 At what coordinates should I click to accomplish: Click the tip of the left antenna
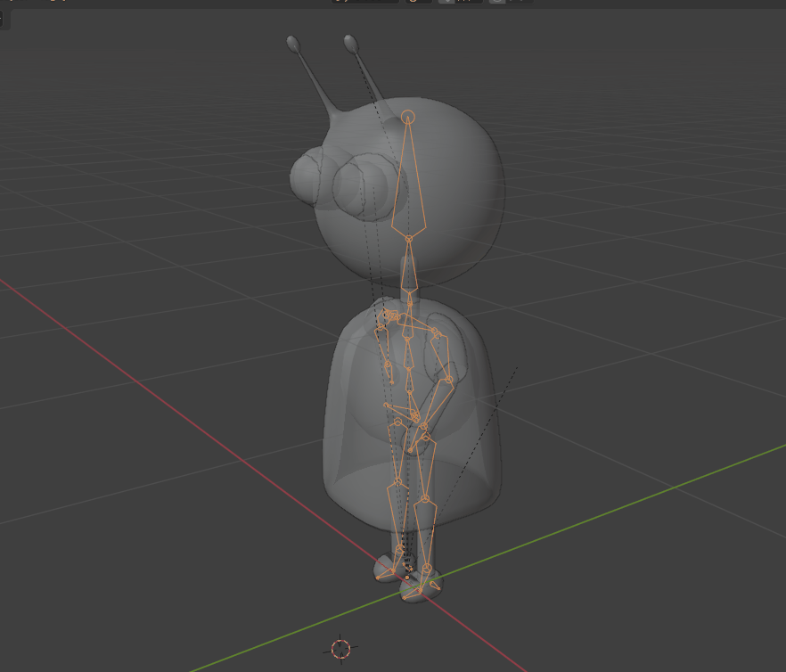(293, 43)
